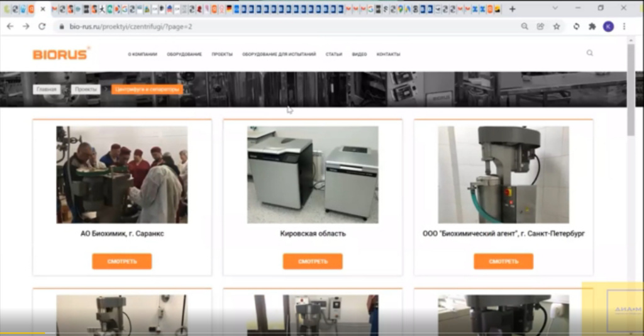Open the extensions puzzle icon

tap(592, 26)
